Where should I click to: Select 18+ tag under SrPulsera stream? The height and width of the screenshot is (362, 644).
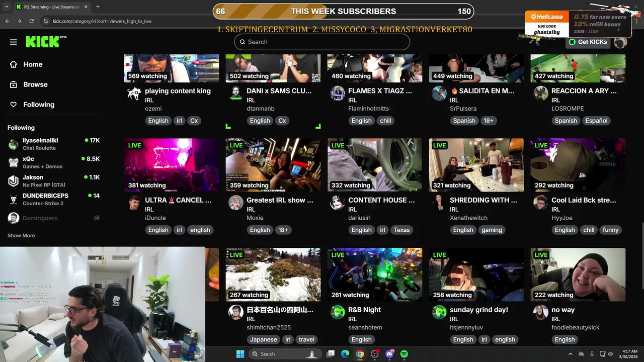(x=488, y=121)
